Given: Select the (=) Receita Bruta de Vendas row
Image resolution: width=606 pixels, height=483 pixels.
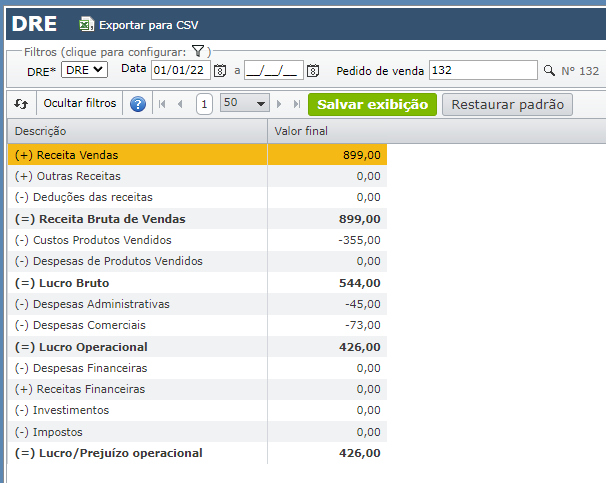Looking at the screenshot, I should [x=197, y=219].
